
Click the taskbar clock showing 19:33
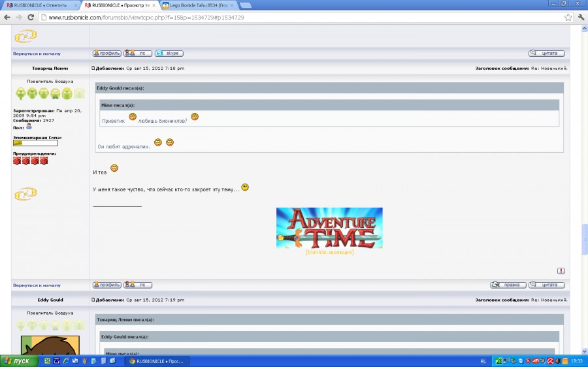click(x=577, y=361)
